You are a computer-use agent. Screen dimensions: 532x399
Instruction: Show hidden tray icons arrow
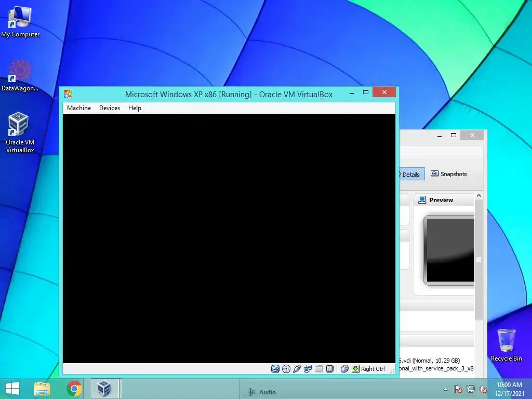(x=445, y=389)
